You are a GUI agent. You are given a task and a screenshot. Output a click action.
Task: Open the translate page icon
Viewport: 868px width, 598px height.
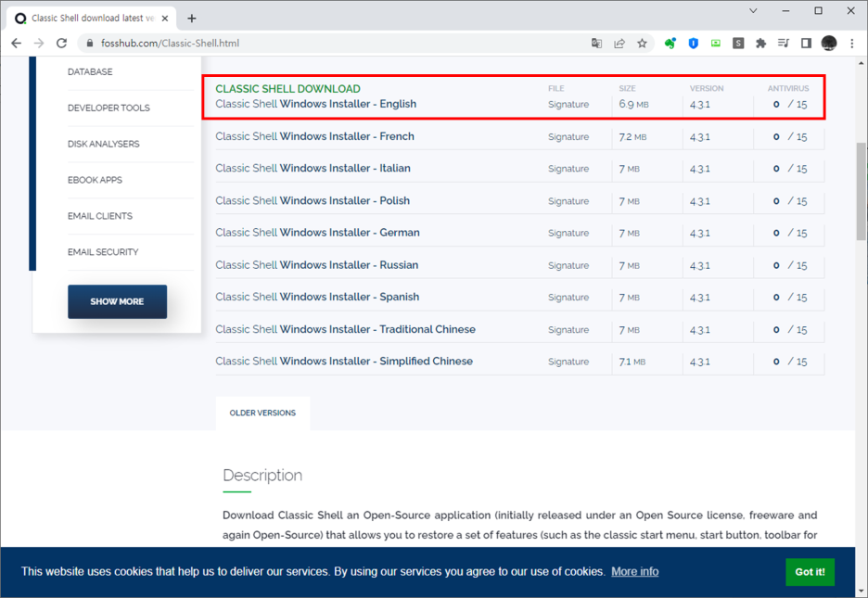596,44
